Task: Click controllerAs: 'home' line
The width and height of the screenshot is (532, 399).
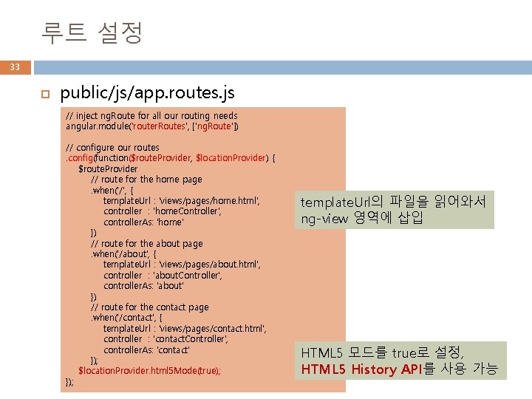Action: click(143, 222)
